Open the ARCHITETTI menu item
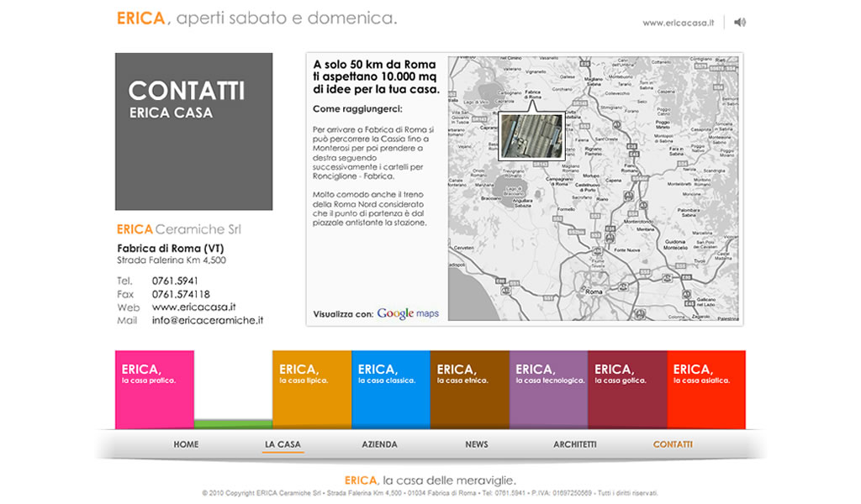Screen dimensions: 861x504 pyautogui.click(x=575, y=444)
